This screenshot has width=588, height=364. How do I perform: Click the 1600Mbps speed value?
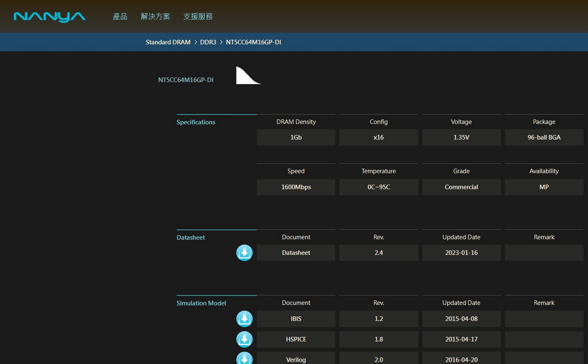(x=296, y=187)
